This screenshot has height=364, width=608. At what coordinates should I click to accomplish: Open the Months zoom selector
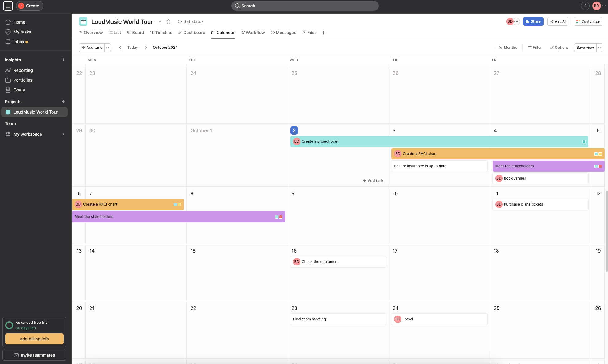coord(508,48)
